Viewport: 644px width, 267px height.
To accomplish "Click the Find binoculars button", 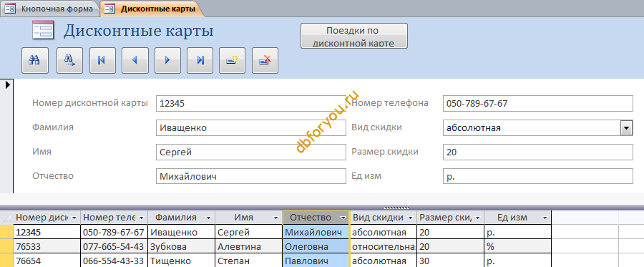I will pos(35,60).
